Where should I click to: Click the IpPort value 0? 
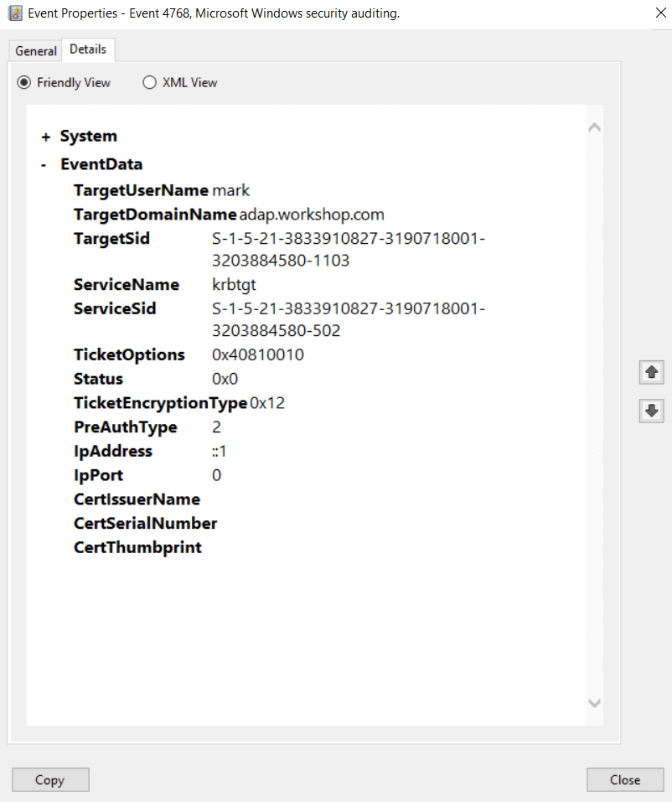216,475
